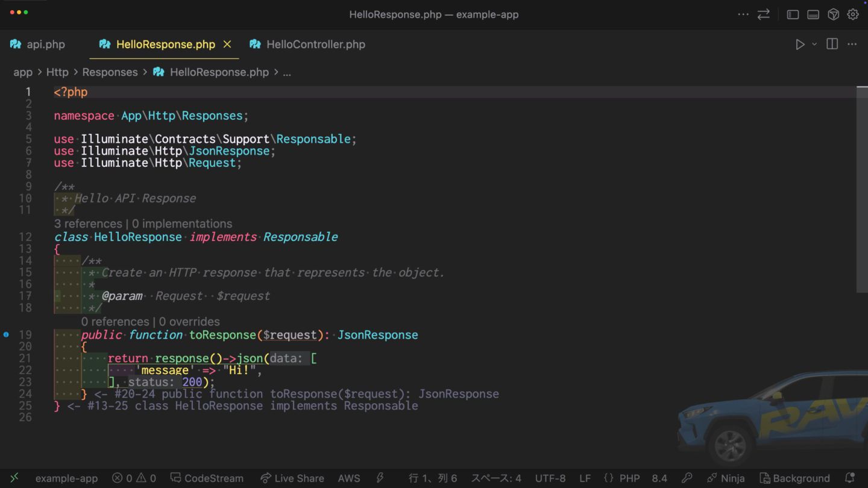868x488 pixels.
Task: Open the dropdown arrow next to Run
Action: [814, 45]
